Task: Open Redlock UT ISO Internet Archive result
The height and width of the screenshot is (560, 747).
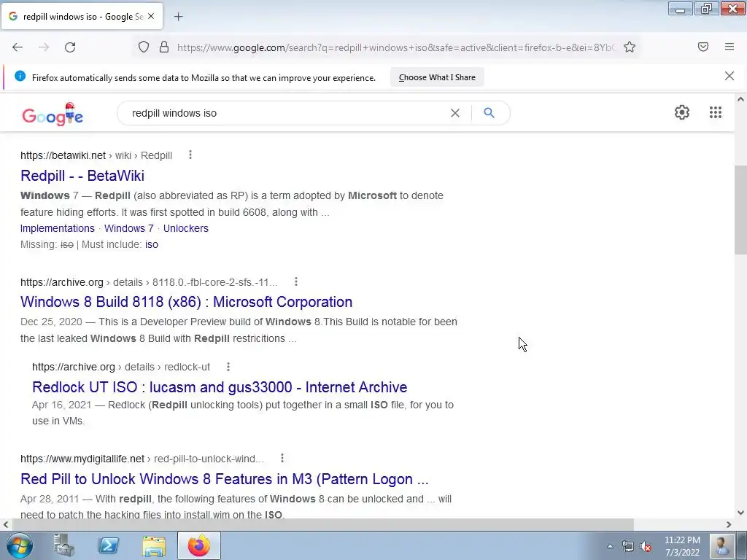Action: (220, 386)
